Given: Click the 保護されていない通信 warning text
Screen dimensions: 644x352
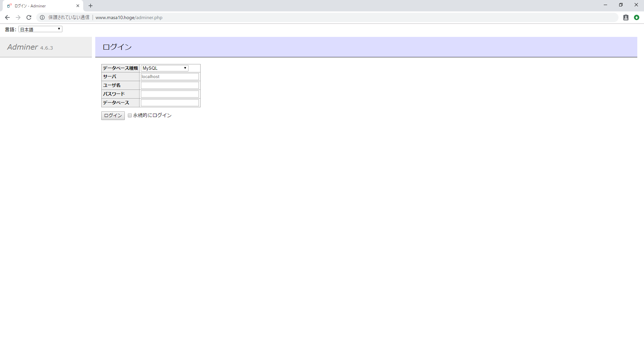Looking at the screenshot, I should tap(69, 17).
